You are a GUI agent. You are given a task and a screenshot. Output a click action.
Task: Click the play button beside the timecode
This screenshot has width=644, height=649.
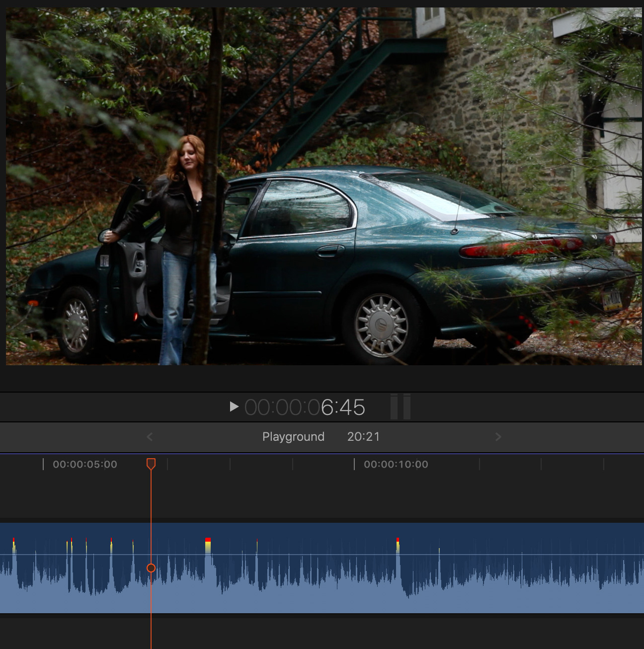pyautogui.click(x=234, y=407)
